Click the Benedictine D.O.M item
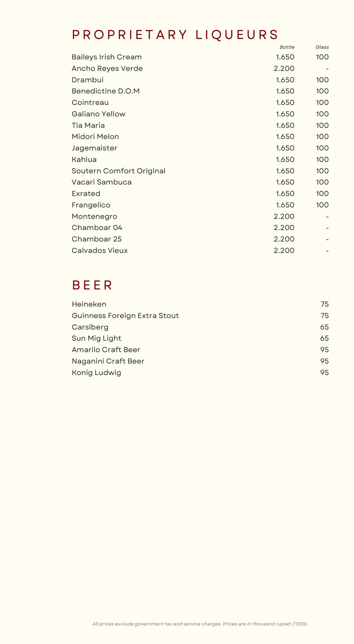Image resolution: width=354 pixels, height=644 pixels. pos(106,91)
